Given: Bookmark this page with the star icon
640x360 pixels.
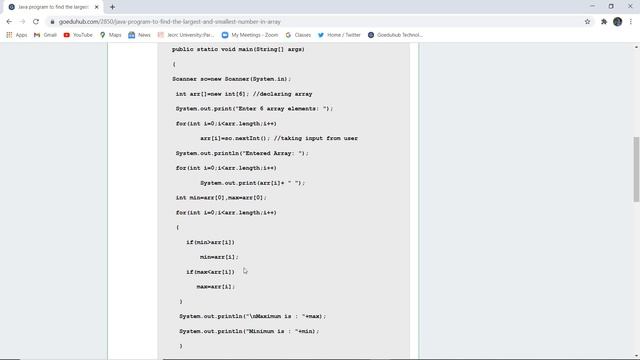Looking at the screenshot, I should (587, 22).
